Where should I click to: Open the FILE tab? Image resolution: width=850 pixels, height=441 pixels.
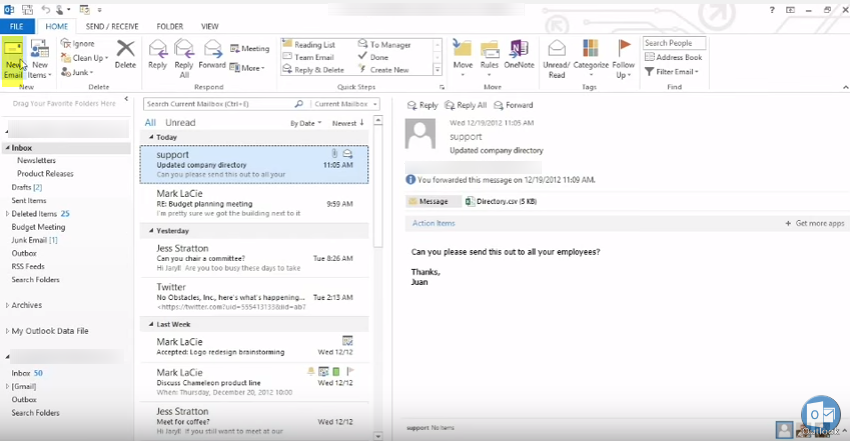click(x=17, y=26)
